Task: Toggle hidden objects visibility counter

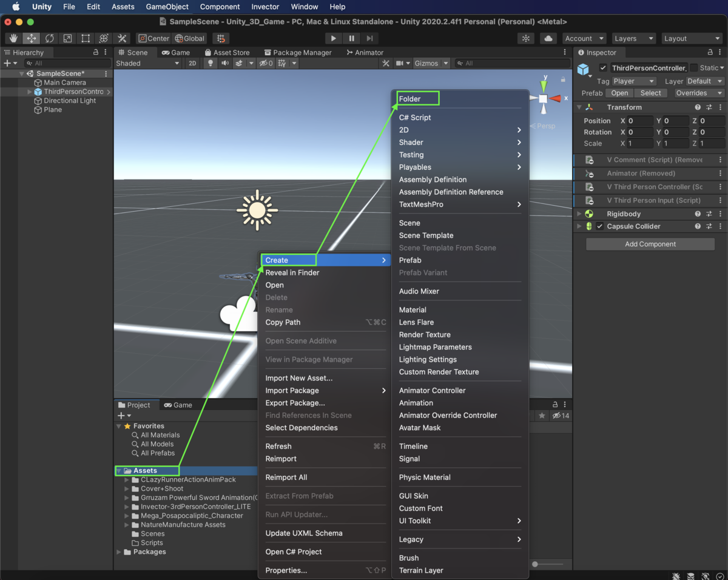Action: [x=266, y=63]
